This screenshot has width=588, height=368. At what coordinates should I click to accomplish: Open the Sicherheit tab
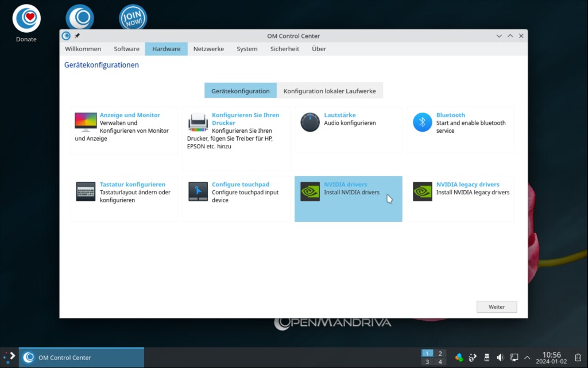(285, 49)
